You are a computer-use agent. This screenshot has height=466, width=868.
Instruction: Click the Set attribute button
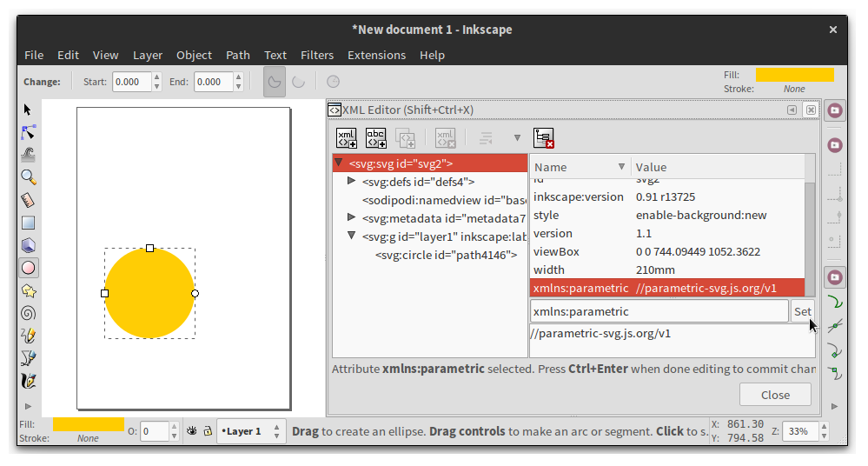click(x=803, y=311)
